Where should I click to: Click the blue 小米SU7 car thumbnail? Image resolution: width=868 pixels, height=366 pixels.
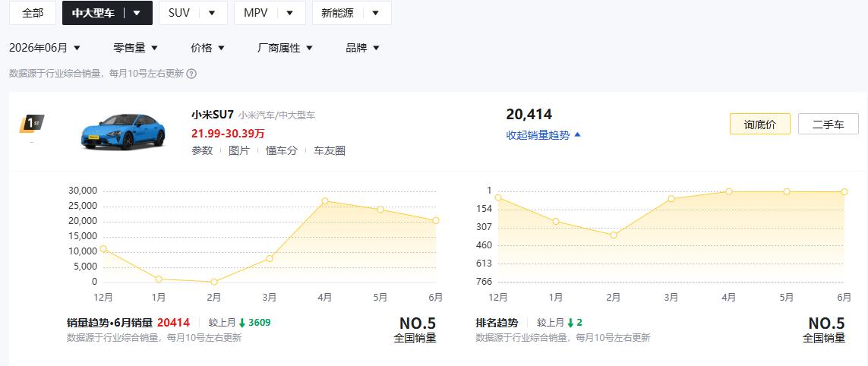click(x=122, y=131)
